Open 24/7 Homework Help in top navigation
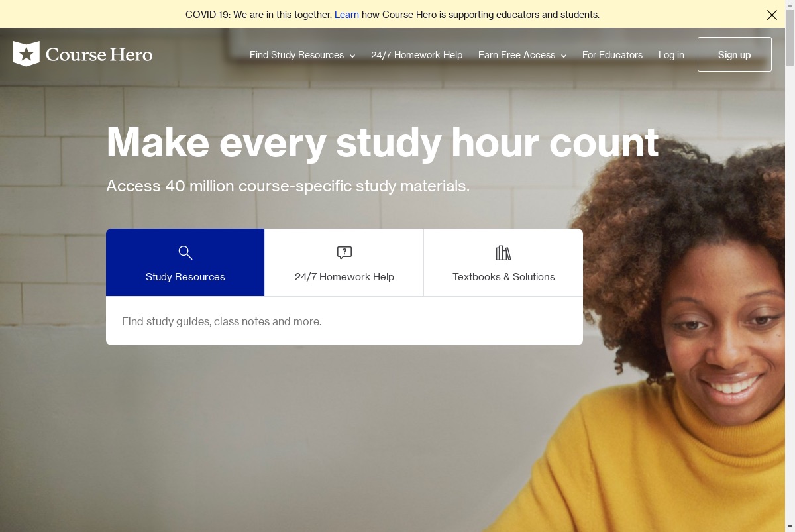The image size is (795, 532). [x=417, y=55]
